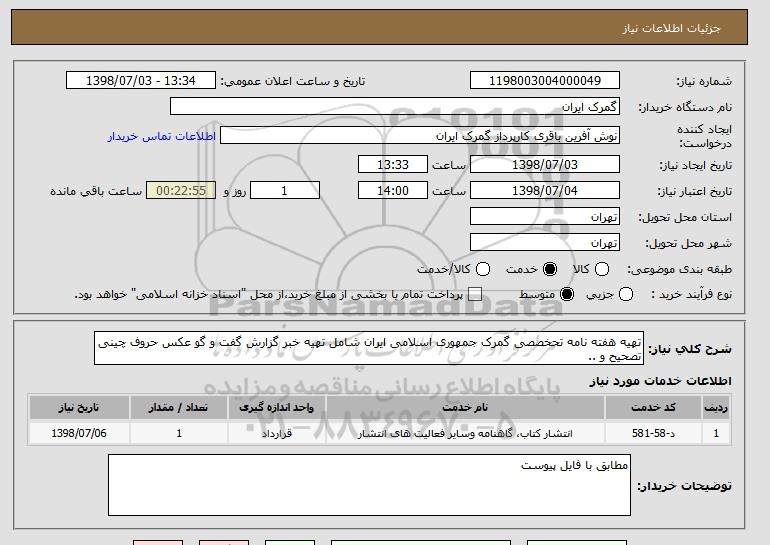Open the buyer contact info link اطلاعات تماس خریدار
770x545 pixels.
coord(162,136)
